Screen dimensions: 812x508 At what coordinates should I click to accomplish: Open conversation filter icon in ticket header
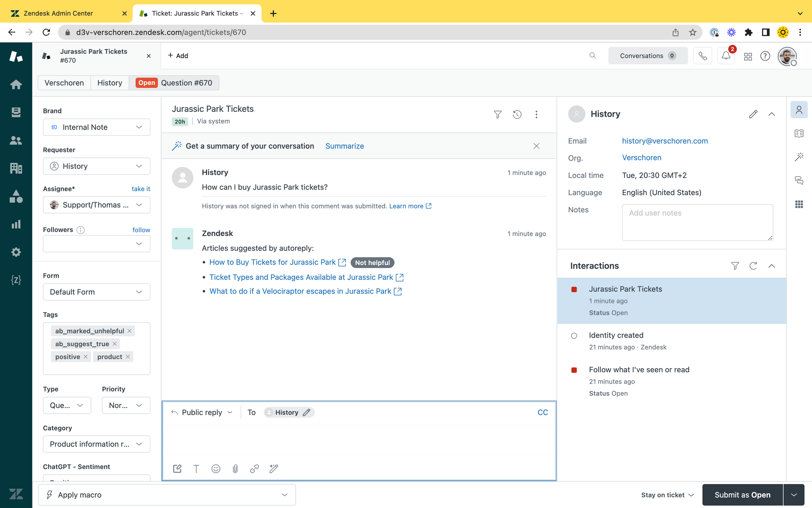tap(497, 115)
